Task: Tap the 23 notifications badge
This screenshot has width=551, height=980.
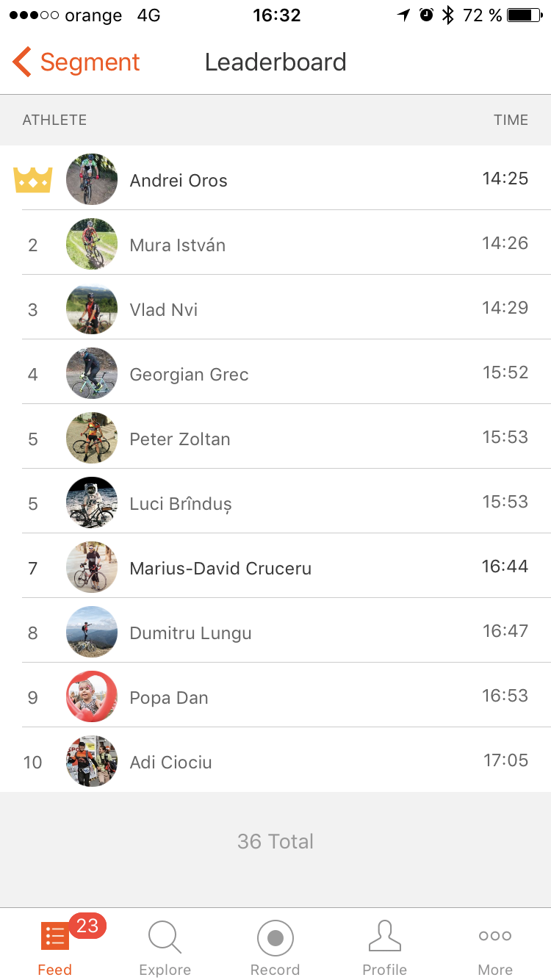Action: pyautogui.click(x=87, y=926)
